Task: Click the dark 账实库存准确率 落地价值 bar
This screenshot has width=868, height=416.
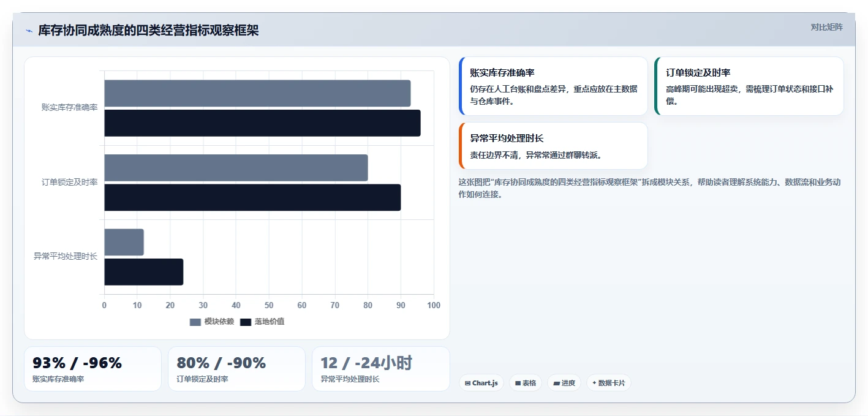Action: [262, 123]
